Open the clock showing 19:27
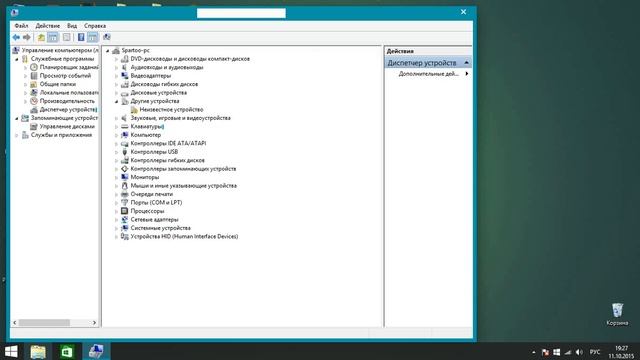Image resolution: width=640 pixels, height=360 pixels. [x=622, y=348]
